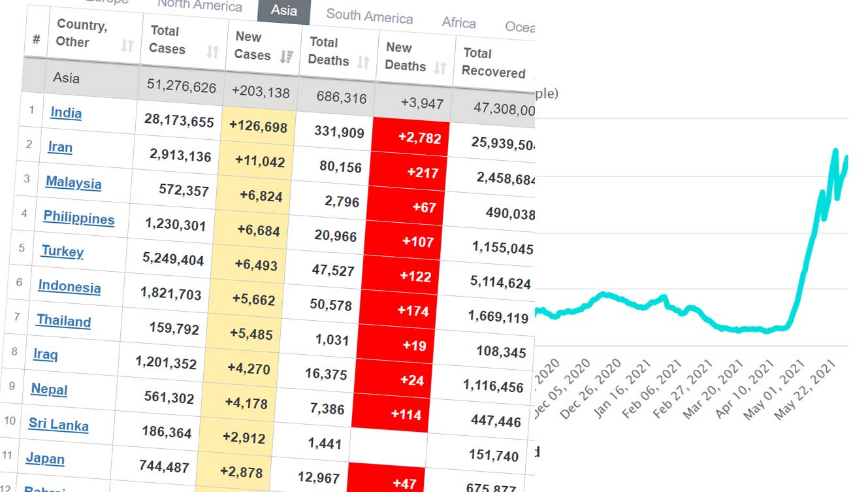This screenshot has height=492, width=868.
Task: Click the Total Recovered column header
Action: pos(493,63)
